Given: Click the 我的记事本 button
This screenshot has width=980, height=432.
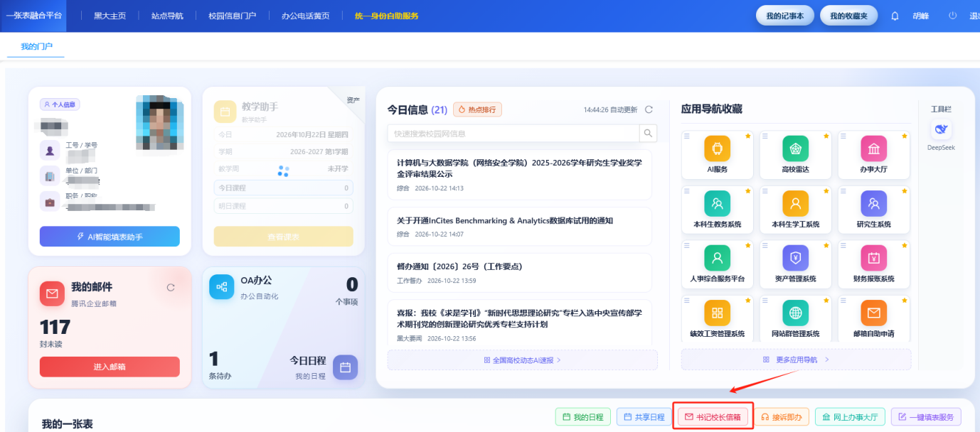Looking at the screenshot, I should tap(785, 16).
